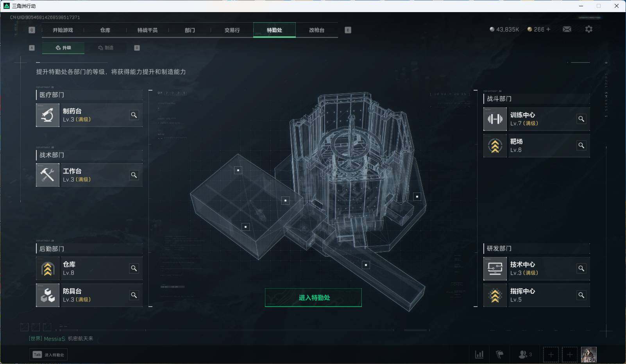The height and width of the screenshot is (364, 626).
Task: Click the magnifier next to 指挥中心
Action: [x=581, y=295]
